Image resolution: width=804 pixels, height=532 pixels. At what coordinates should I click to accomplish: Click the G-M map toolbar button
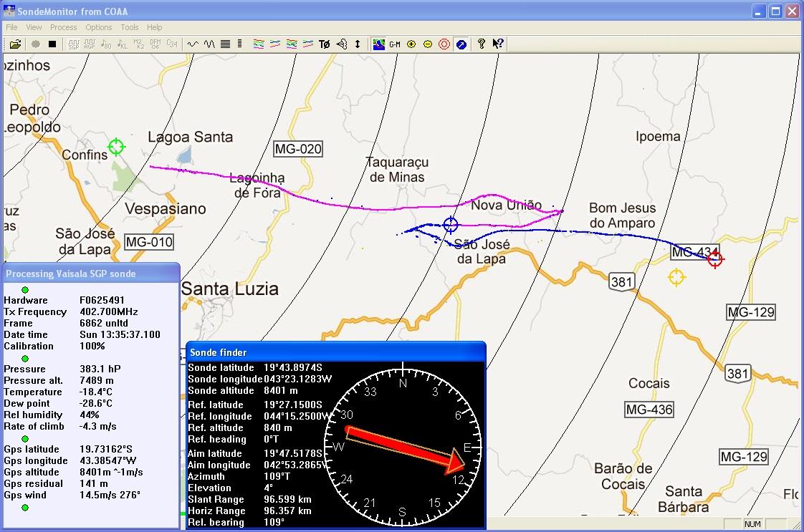(x=395, y=44)
